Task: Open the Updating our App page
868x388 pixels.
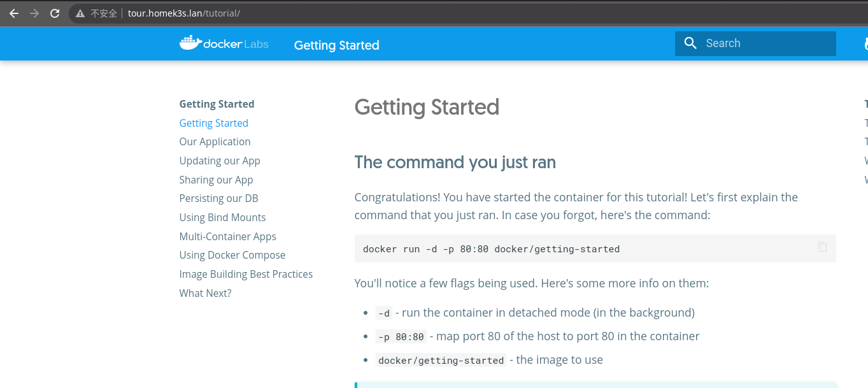Action: pos(220,161)
